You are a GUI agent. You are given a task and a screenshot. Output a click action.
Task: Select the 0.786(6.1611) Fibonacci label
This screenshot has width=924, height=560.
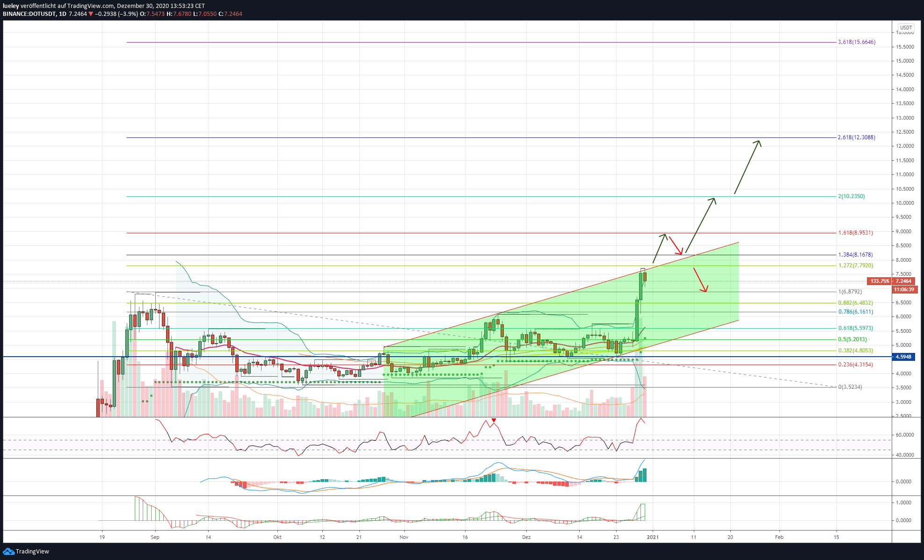pyautogui.click(x=855, y=312)
